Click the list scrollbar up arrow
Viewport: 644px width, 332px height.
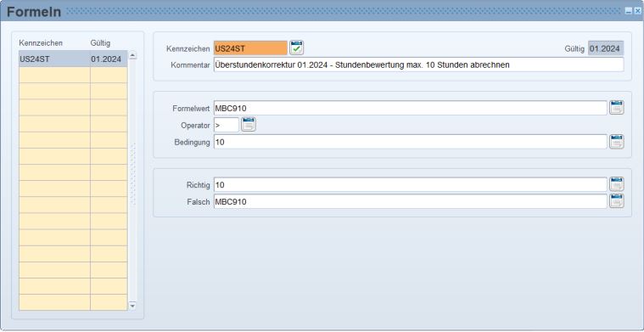132,56
